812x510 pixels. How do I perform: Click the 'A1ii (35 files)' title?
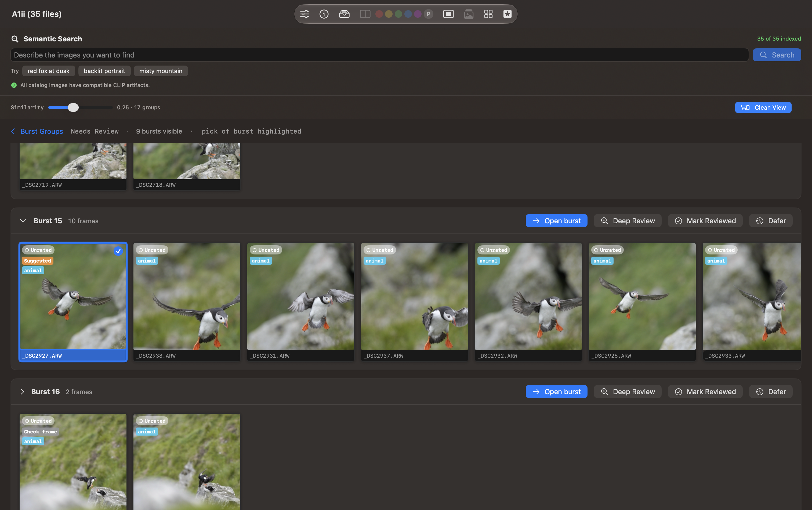[x=37, y=14]
